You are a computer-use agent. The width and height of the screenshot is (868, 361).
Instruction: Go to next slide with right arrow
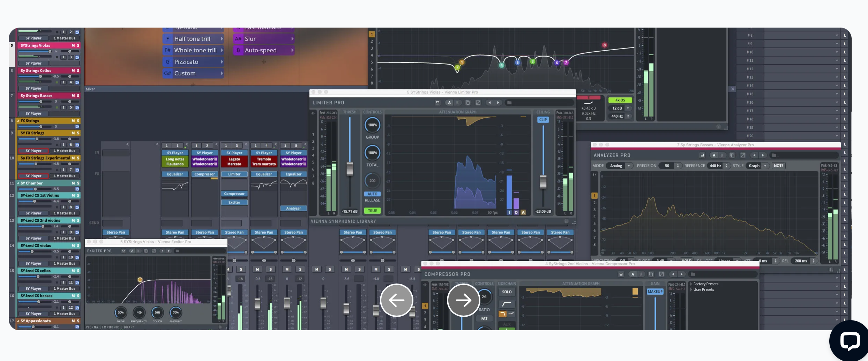click(463, 300)
